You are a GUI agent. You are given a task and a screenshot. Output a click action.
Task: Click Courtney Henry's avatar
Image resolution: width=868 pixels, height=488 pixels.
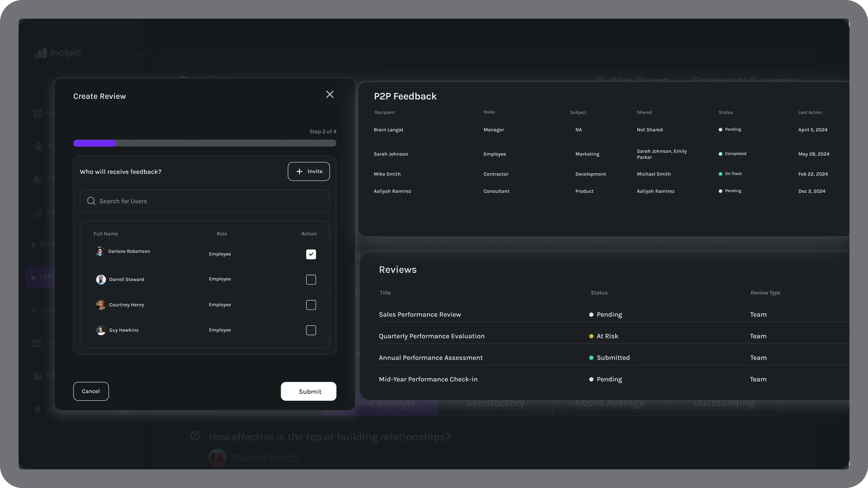101,305
